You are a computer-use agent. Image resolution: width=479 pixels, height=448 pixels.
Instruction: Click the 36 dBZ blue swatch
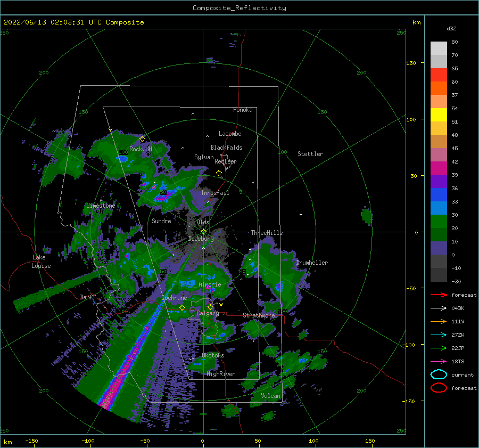click(x=439, y=194)
